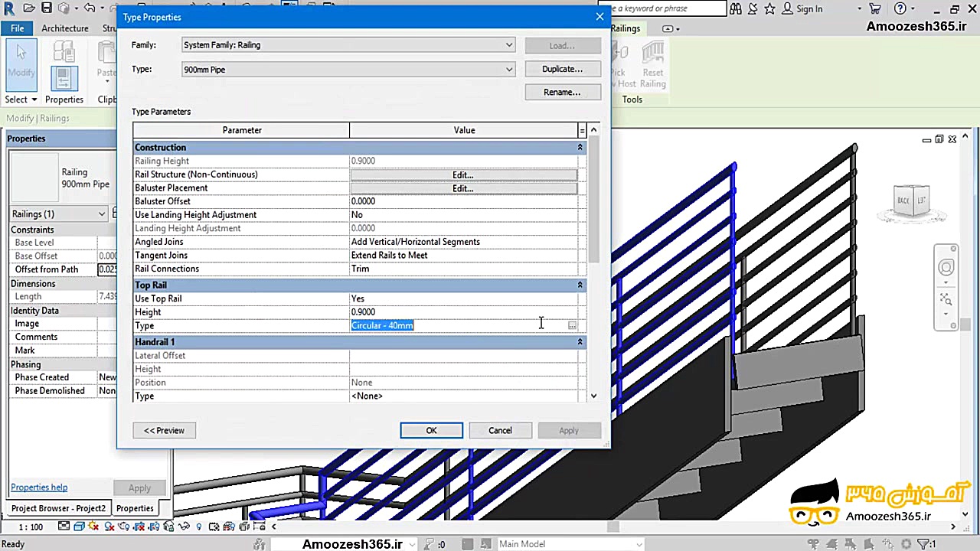Open the Type dropdown showing 900mm Pipe
Image resolution: width=980 pixels, height=551 pixels.
508,70
